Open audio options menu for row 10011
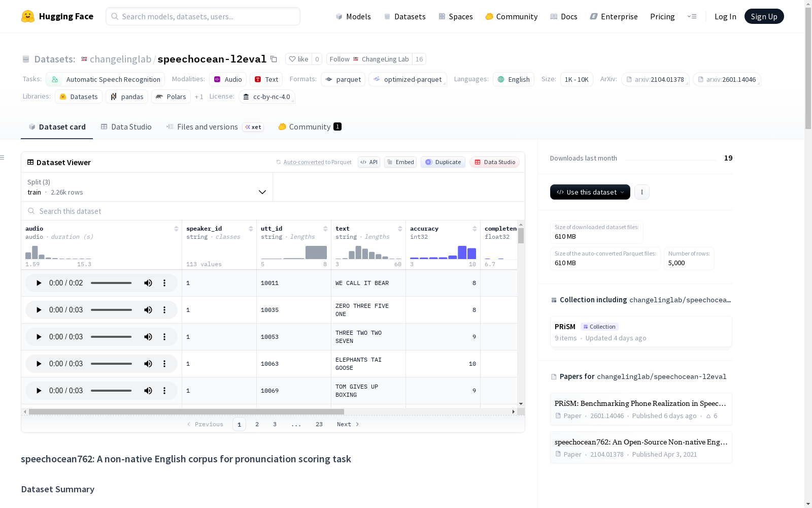 tap(164, 283)
